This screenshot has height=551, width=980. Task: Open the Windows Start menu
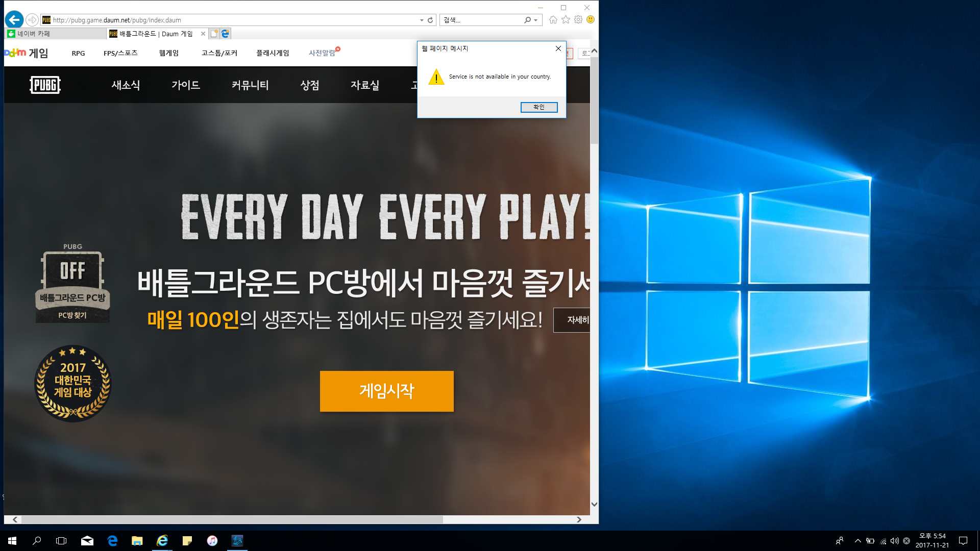coord(12,541)
